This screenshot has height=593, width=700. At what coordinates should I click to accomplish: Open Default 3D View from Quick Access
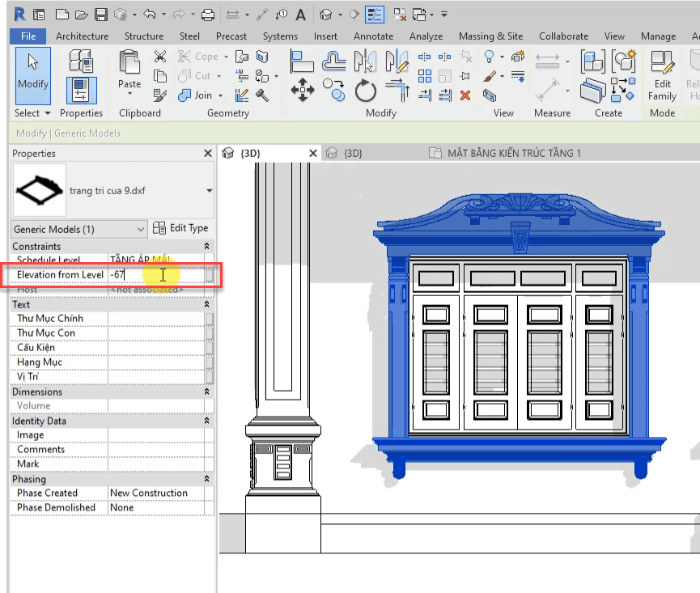click(x=326, y=15)
